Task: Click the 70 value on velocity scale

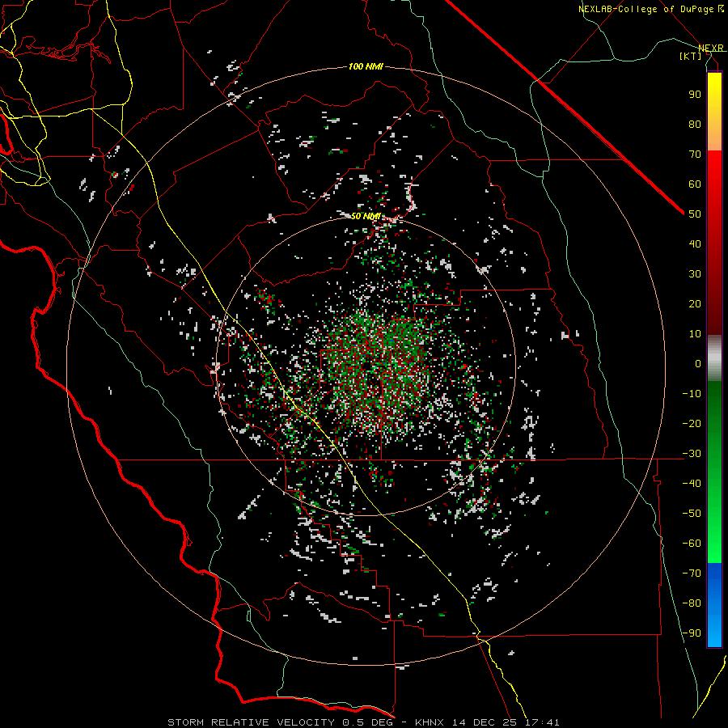Action: coord(695,154)
